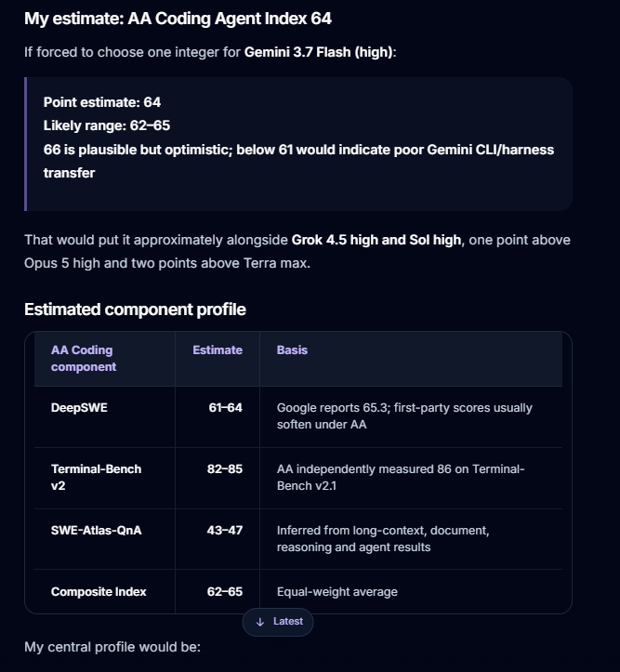Select the Composite Index row label
The width and height of the screenshot is (620, 672).
pos(99,591)
